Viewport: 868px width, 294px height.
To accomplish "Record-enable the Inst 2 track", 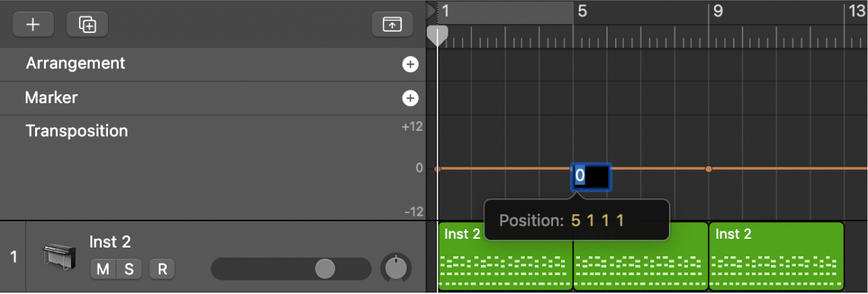I will click(162, 269).
